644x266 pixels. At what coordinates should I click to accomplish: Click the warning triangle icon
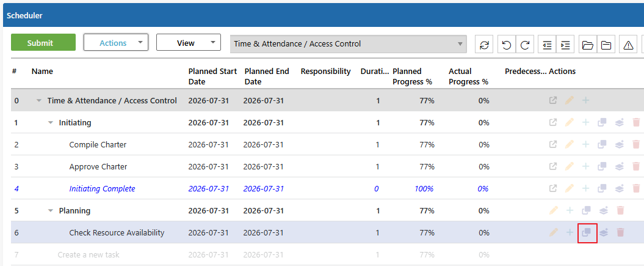[x=628, y=44]
